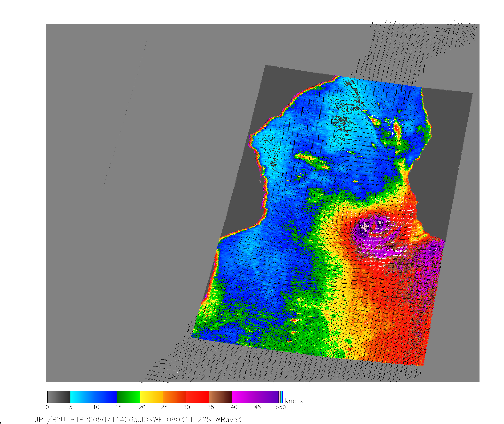Click the P1B20080711406q.JOKWE file name caption
Image resolution: width=504 pixels, height=424 pixels.
156,420
